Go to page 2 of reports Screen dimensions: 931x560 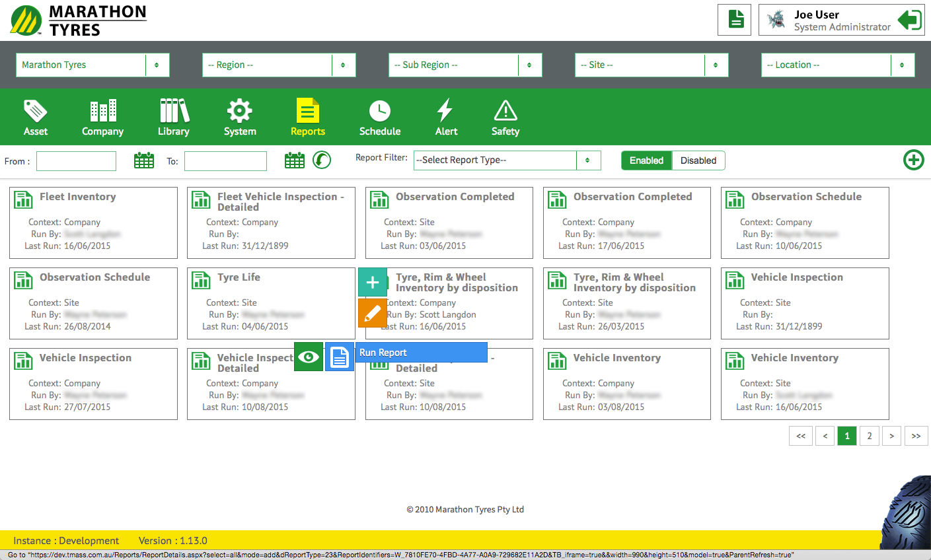tap(869, 436)
